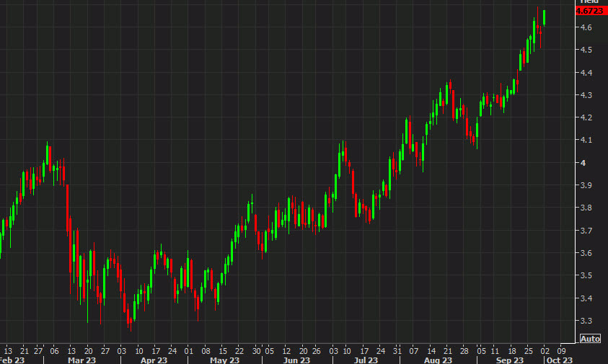Click the May 23 month label
This screenshot has width=608, height=364.
[224, 360]
